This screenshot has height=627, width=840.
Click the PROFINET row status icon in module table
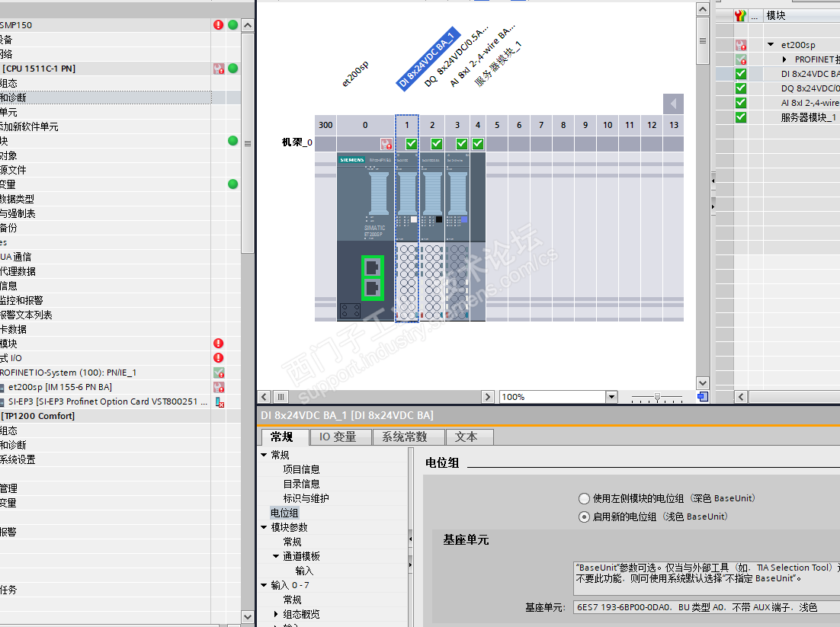click(741, 59)
